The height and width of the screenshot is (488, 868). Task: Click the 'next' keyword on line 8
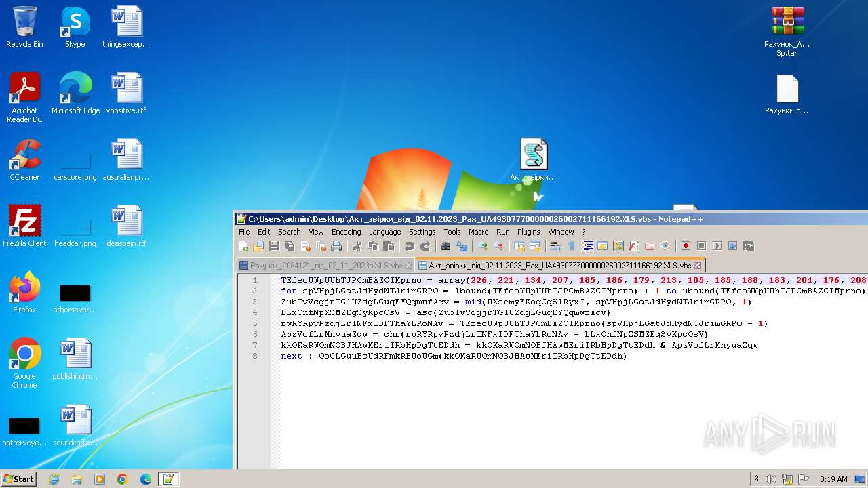point(291,356)
